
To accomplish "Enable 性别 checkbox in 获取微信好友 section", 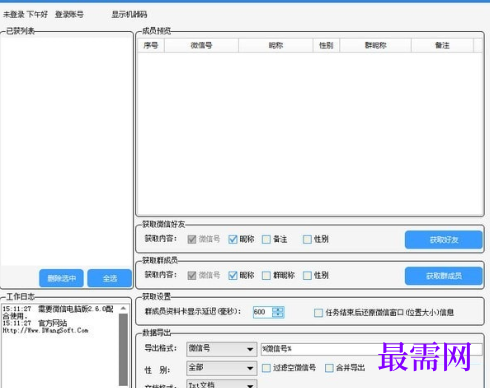I will click(x=307, y=239).
